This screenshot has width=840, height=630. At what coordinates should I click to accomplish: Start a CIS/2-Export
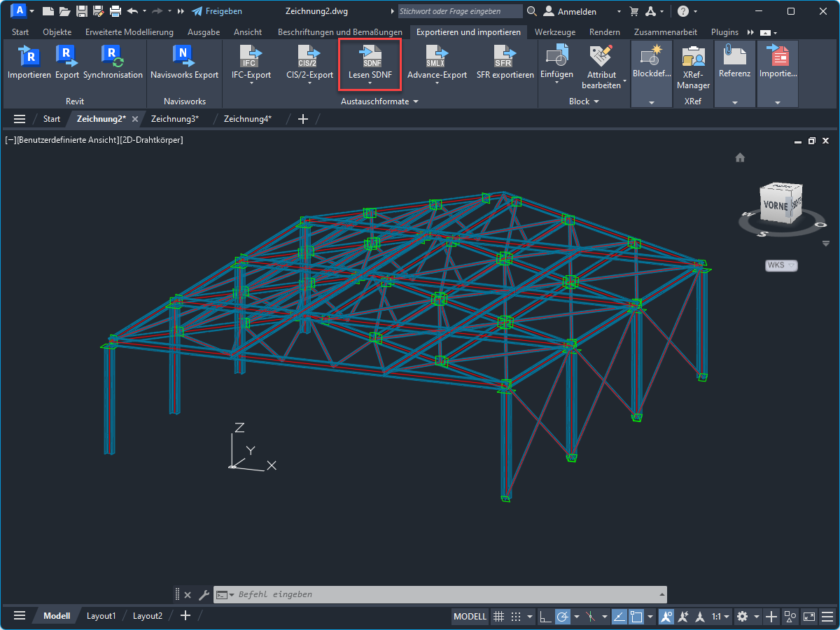pyautogui.click(x=309, y=62)
